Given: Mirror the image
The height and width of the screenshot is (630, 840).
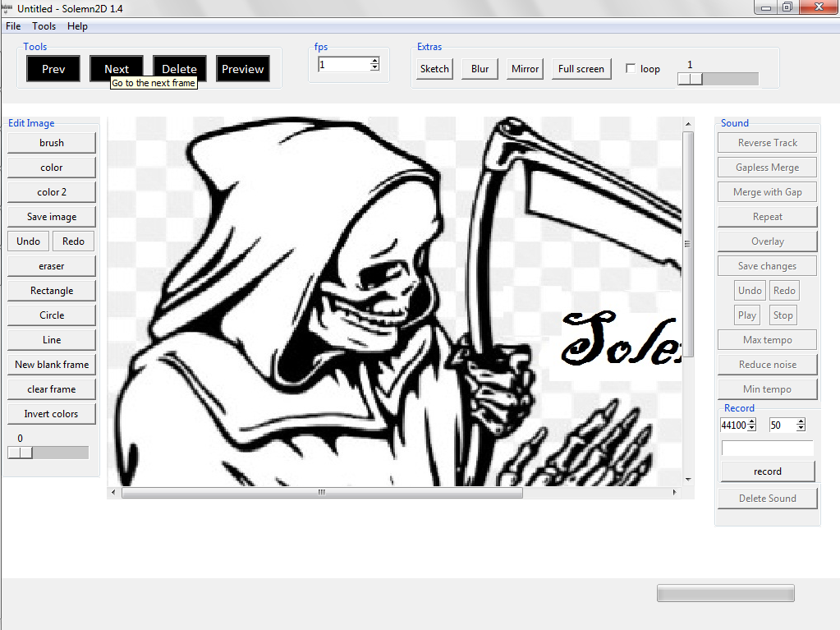Looking at the screenshot, I should coord(525,69).
